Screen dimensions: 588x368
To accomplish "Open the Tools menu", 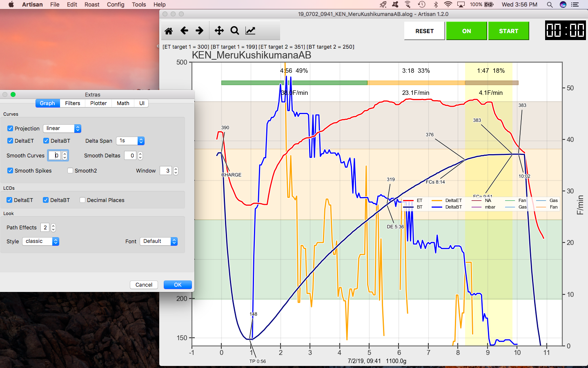I will coord(139,4).
